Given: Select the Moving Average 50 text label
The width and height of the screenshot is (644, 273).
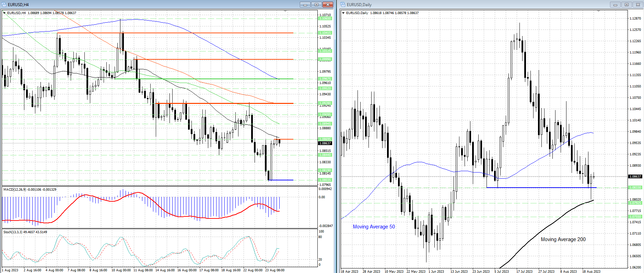Looking at the screenshot, I should 374,227.
